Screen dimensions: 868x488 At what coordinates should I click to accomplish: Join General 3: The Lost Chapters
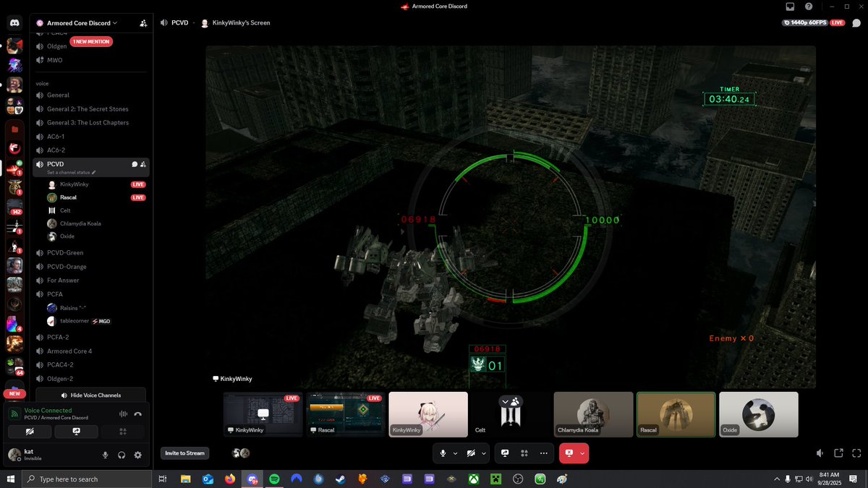point(90,122)
